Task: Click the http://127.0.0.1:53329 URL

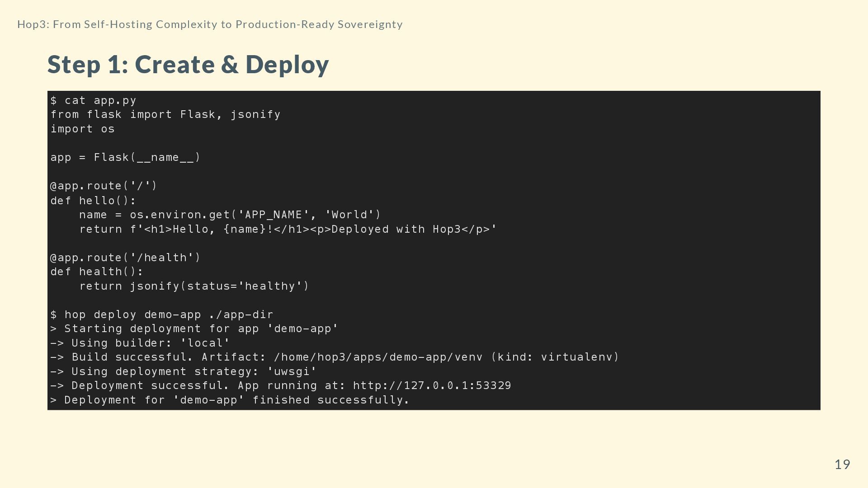Action: pyautogui.click(x=432, y=386)
